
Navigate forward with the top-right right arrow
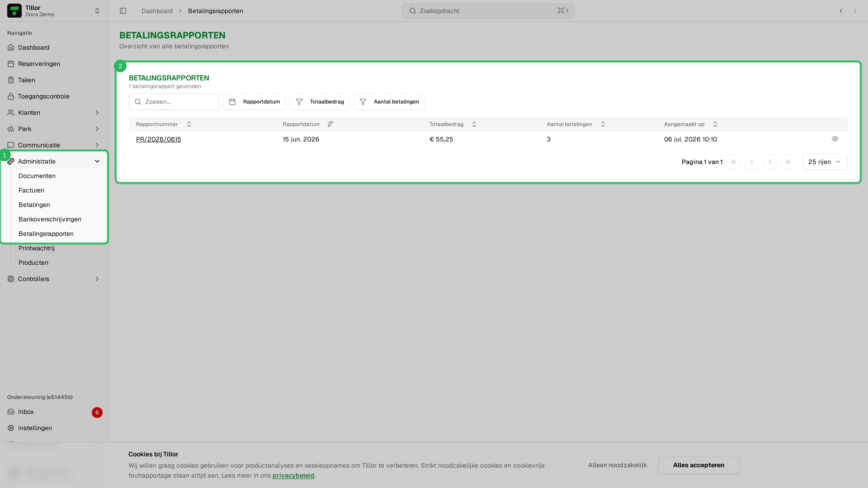855,11
